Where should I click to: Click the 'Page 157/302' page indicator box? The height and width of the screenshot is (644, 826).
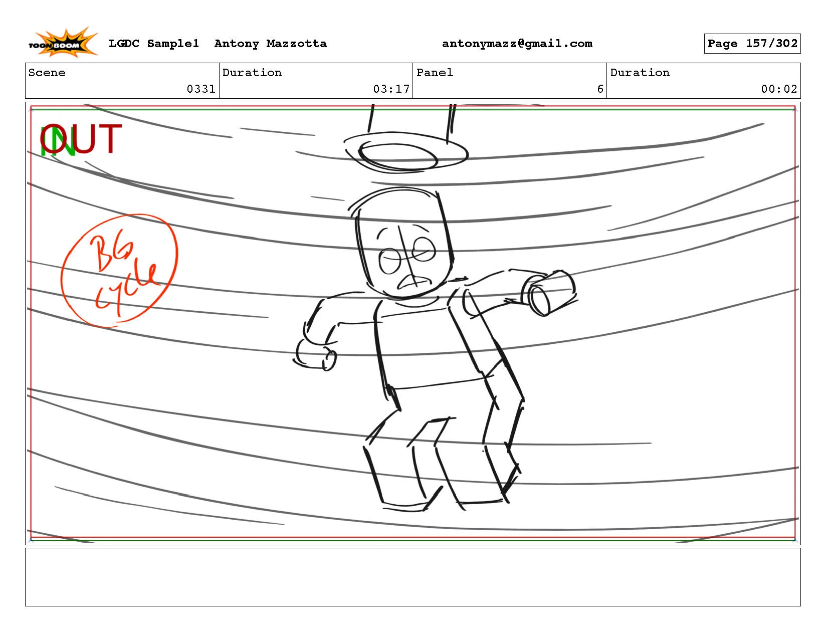pos(752,44)
